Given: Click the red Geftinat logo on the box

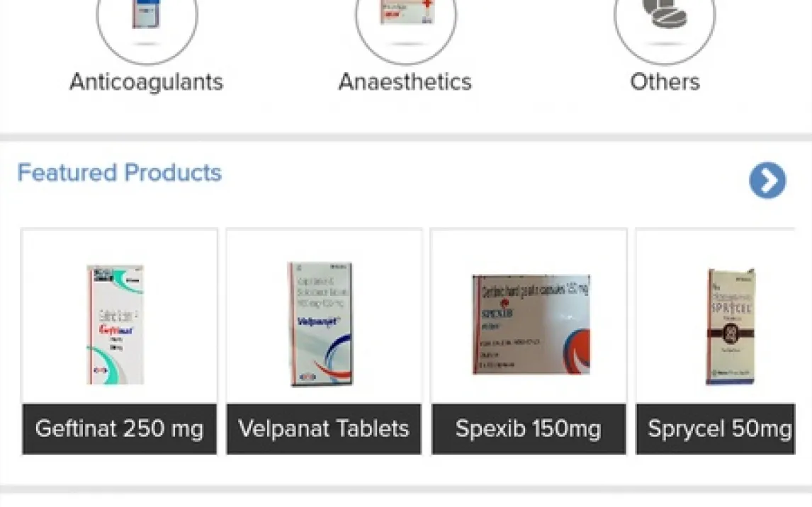Looking at the screenshot, I should [x=116, y=329].
